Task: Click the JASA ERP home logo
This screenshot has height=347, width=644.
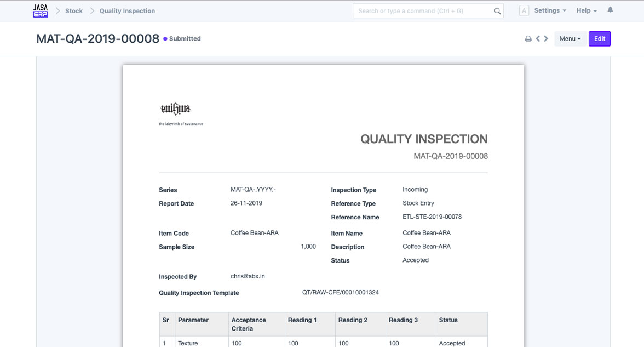Action: (x=41, y=11)
